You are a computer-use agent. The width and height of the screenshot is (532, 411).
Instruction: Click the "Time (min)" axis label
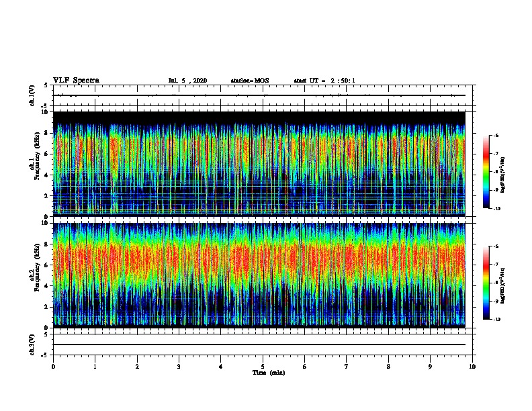(269, 373)
